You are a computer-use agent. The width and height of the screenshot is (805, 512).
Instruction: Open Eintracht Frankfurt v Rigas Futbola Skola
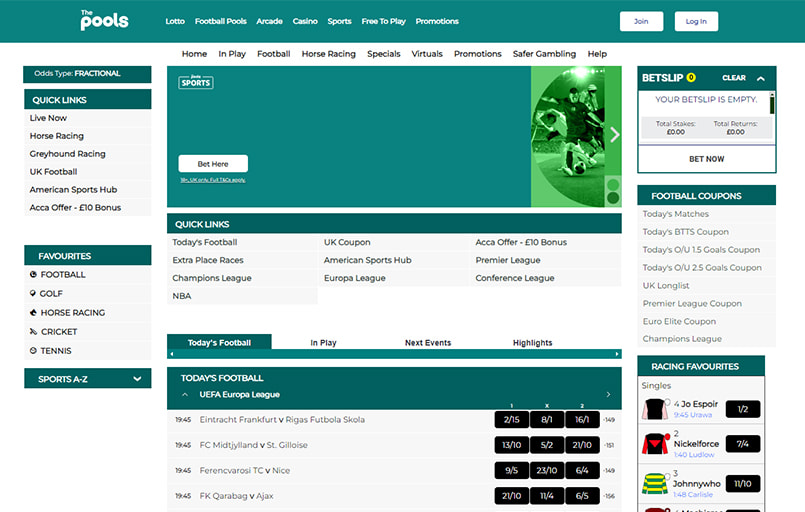282,420
